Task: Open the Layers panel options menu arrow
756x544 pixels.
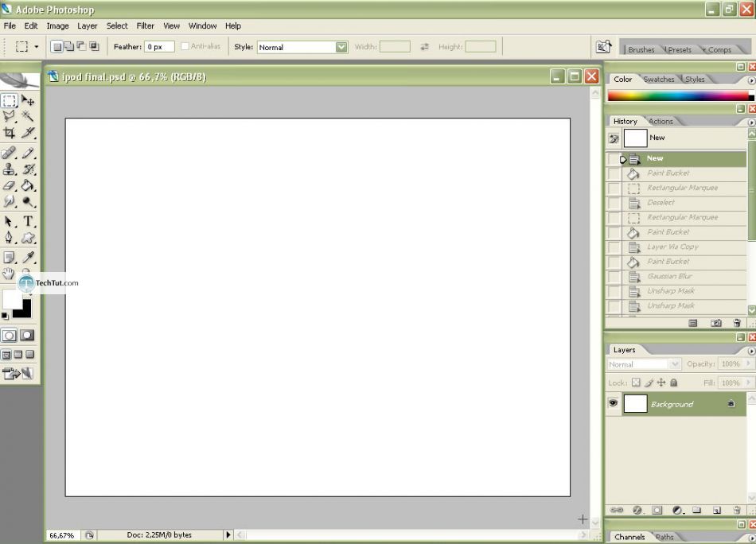Action: point(751,351)
